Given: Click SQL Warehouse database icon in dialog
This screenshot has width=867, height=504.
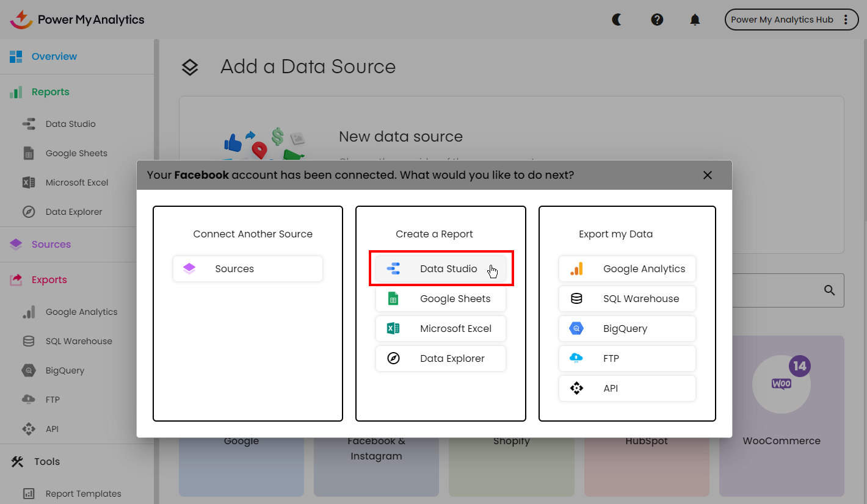Looking at the screenshot, I should (x=576, y=298).
